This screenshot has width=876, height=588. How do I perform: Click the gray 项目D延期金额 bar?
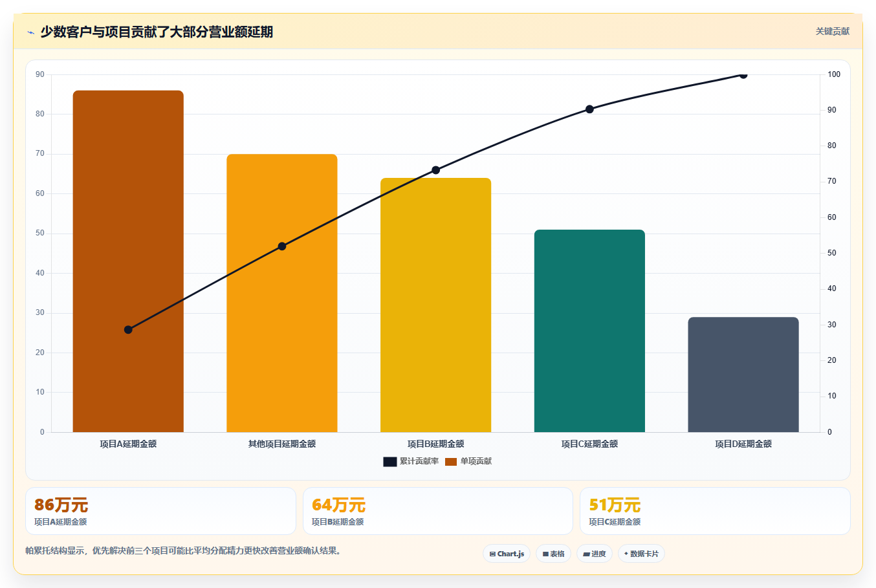(x=743, y=375)
